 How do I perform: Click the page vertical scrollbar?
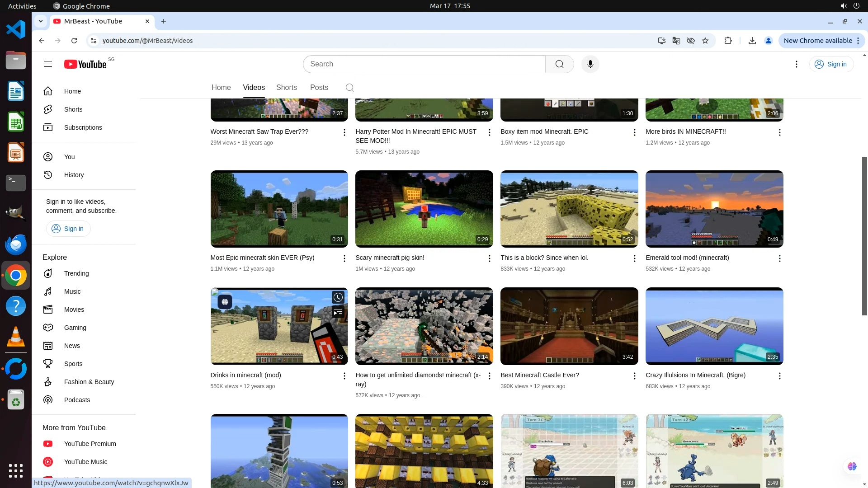point(864,235)
